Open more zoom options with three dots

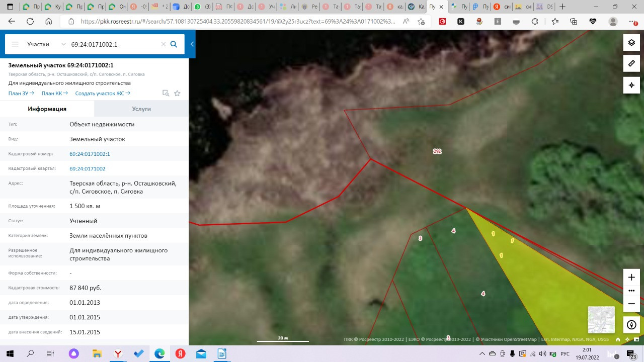coord(631,291)
